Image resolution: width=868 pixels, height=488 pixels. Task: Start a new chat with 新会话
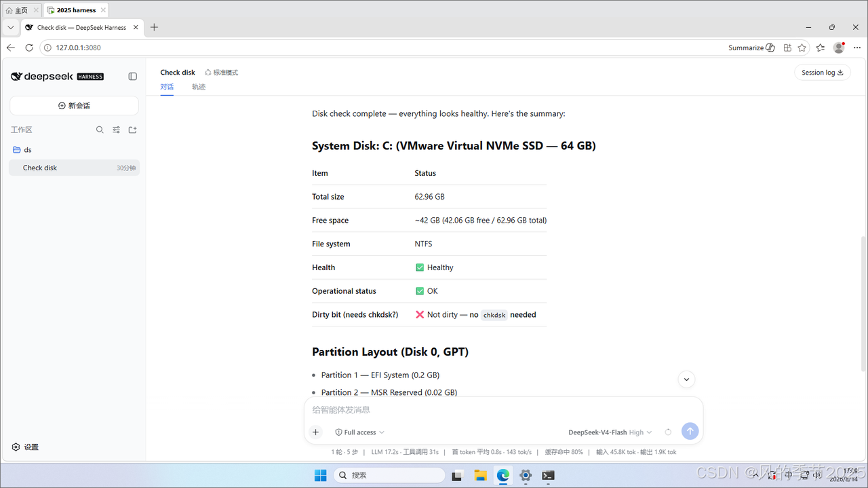(74, 105)
